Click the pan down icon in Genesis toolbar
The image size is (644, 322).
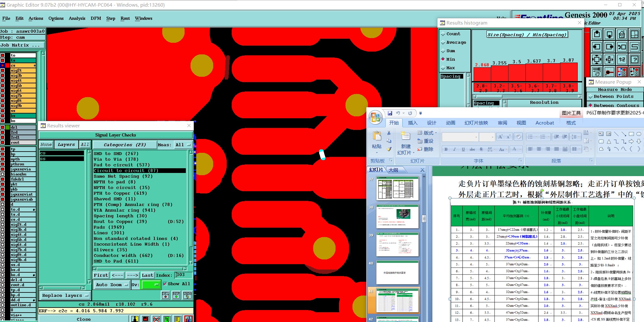(x=609, y=34)
